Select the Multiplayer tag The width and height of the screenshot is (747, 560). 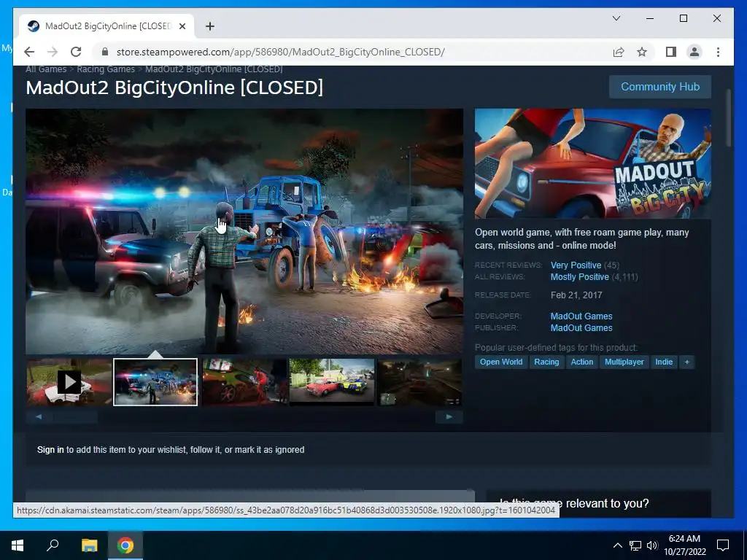624,362
